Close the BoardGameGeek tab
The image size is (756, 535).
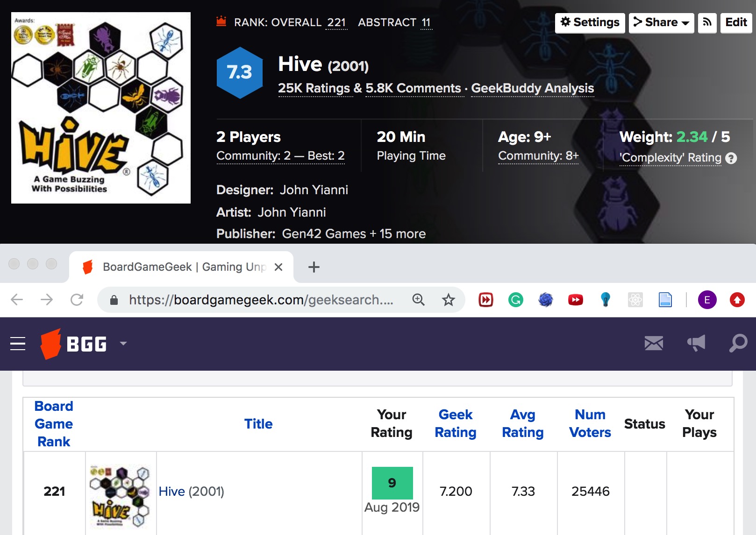click(x=278, y=267)
